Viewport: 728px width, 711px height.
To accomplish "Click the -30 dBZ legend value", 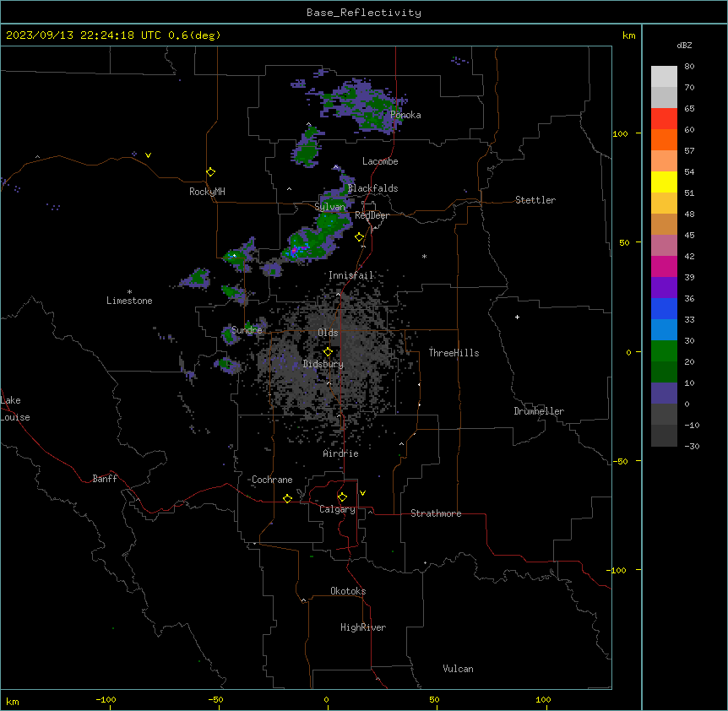I will (x=692, y=446).
